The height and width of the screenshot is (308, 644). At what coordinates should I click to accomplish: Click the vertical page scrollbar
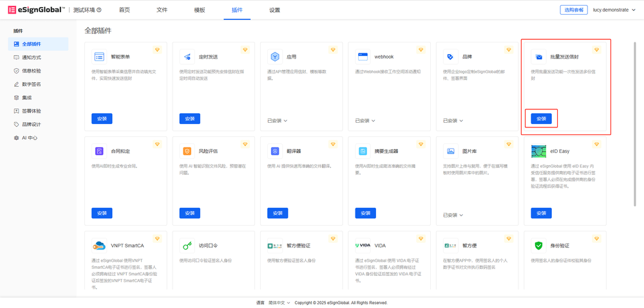pyautogui.click(x=636, y=123)
